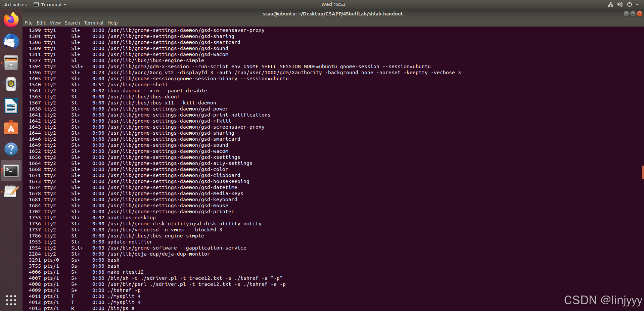
Task: Close the terminal window
Action: tap(640, 14)
